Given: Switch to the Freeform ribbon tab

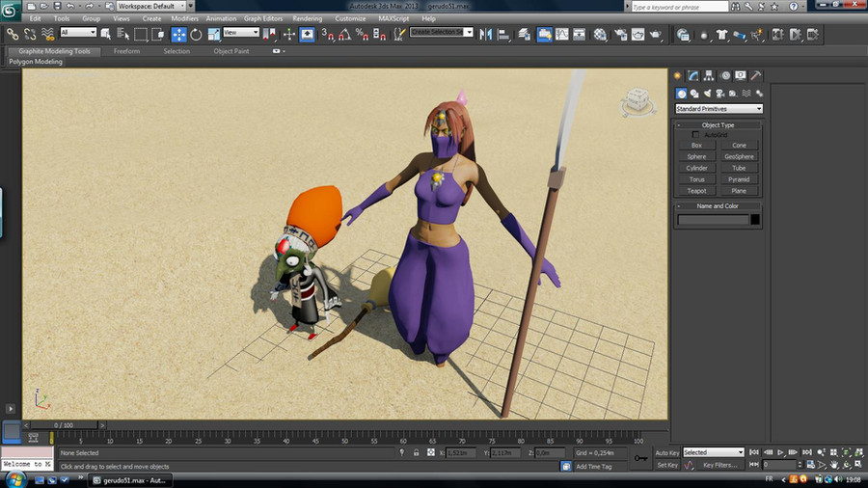Looking at the screenshot, I should pos(126,51).
